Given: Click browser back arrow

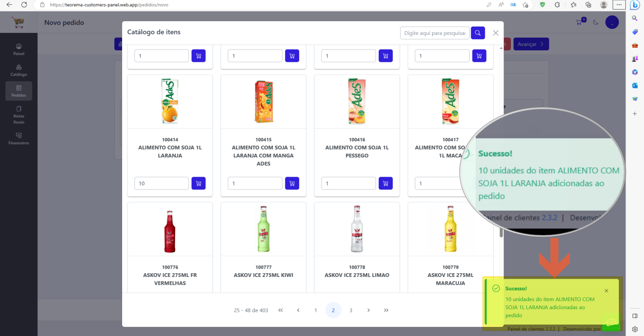Looking at the screenshot, I should click(9, 5).
